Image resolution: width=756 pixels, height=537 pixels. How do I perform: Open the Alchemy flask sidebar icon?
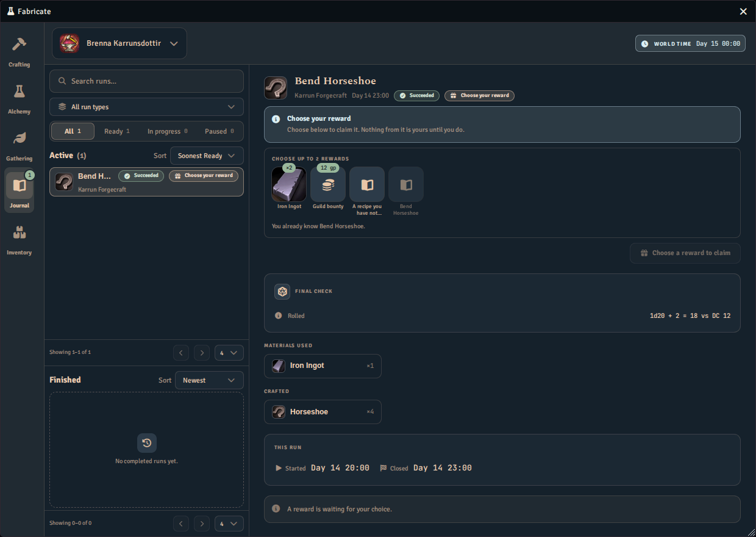(19, 92)
